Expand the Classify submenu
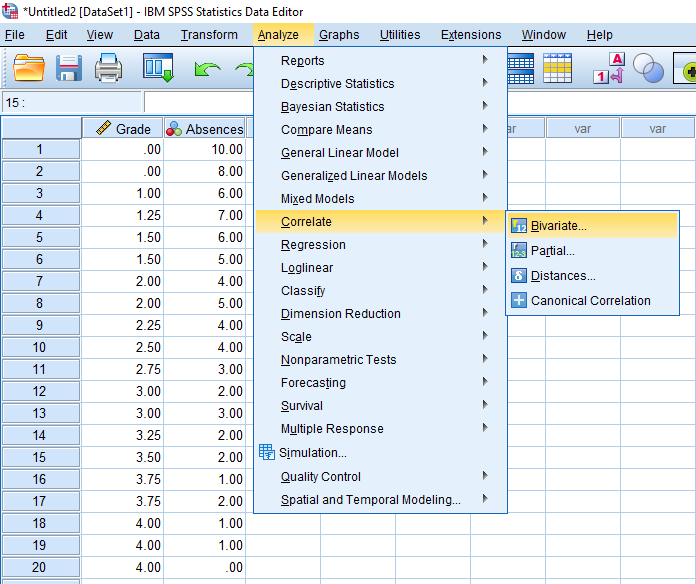The width and height of the screenshot is (696, 584). click(x=380, y=291)
